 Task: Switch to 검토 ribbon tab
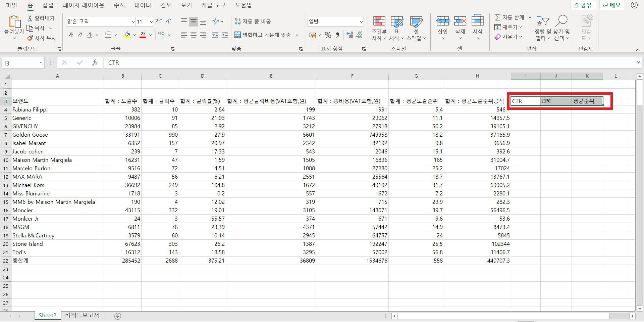[x=166, y=5]
